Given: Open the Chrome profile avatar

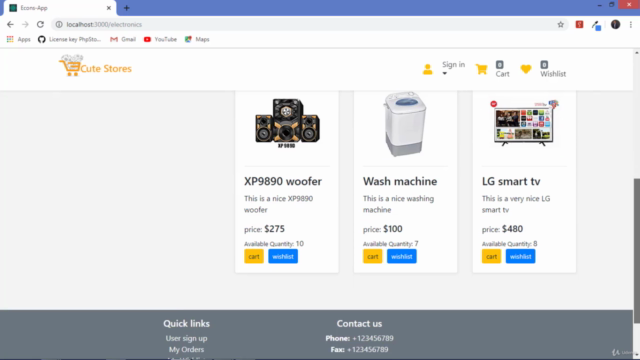Looking at the screenshot, I should click(615, 24).
